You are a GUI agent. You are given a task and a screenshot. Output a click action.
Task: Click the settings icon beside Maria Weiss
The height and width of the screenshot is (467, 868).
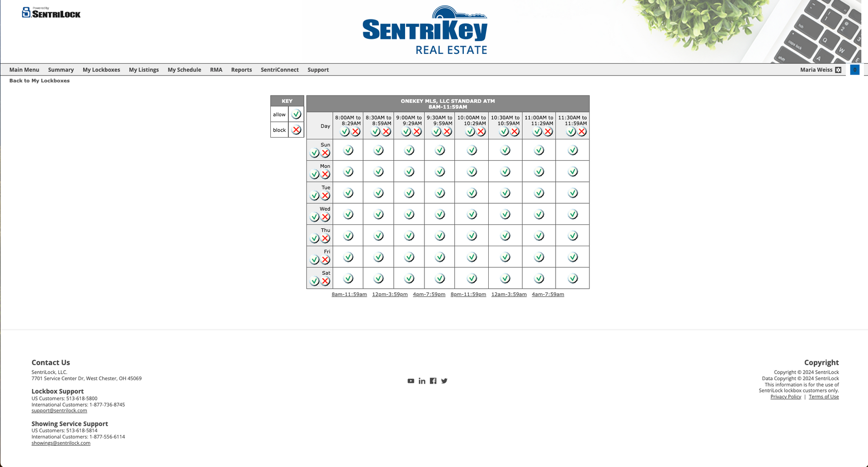click(839, 70)
